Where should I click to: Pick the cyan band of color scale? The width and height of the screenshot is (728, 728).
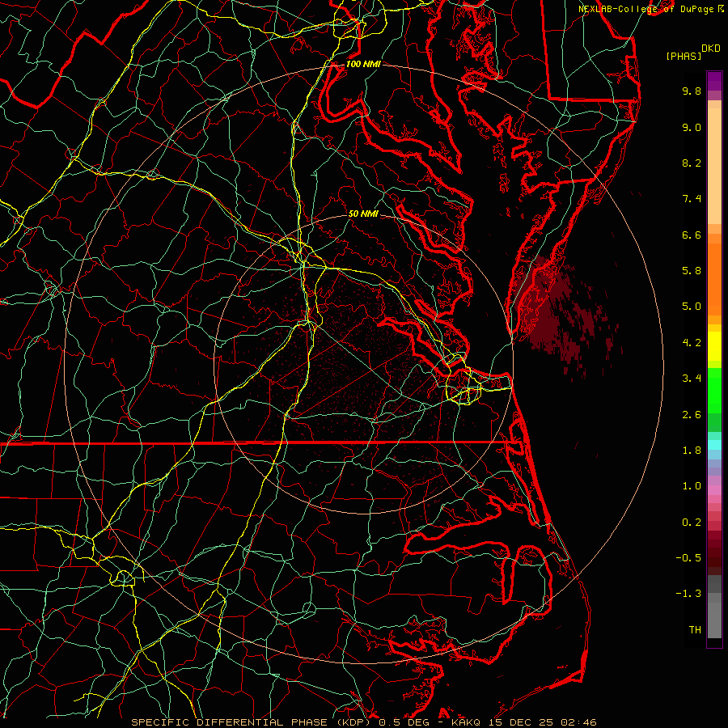tap(714, 445)
